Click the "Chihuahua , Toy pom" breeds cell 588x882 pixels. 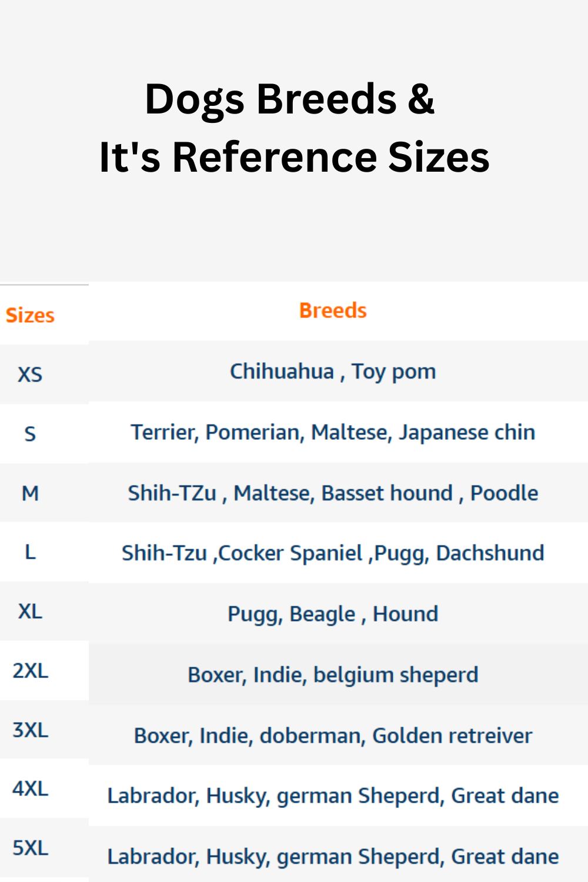333,372
